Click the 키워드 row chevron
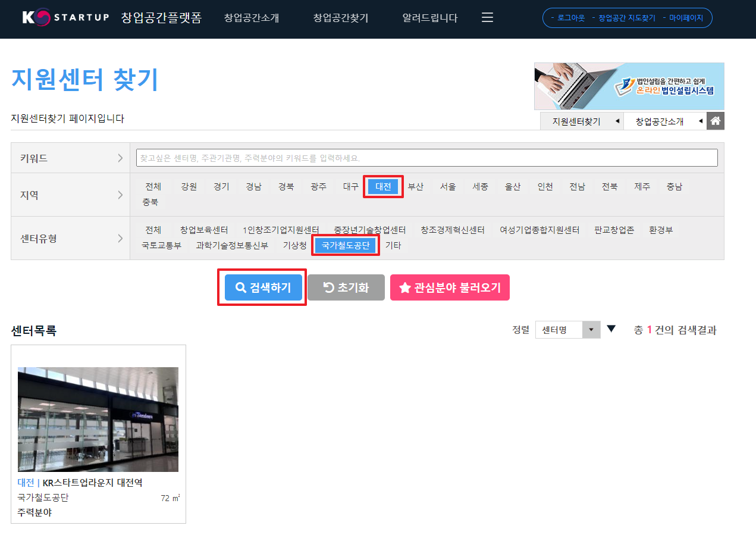The image size is (756, 538). click(120, 158)
